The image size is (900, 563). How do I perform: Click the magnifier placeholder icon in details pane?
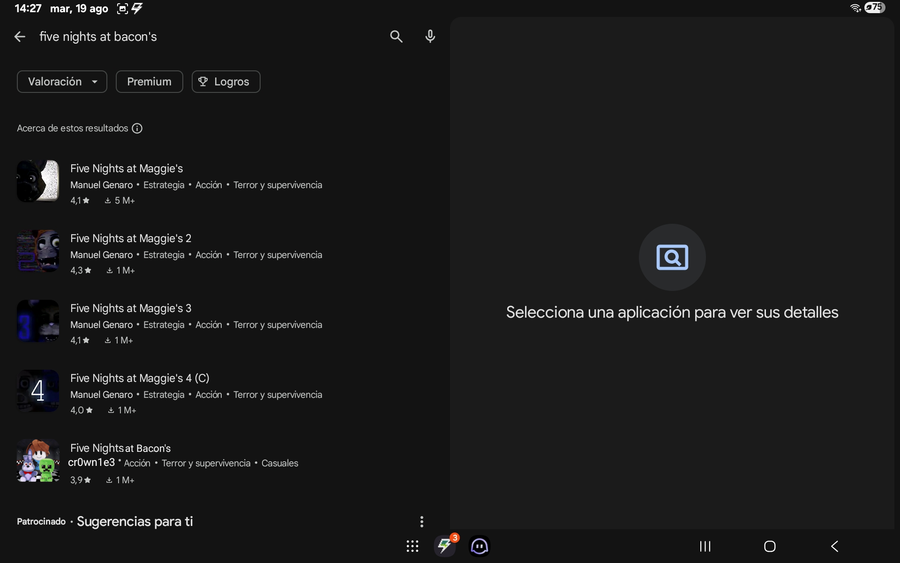672,257
